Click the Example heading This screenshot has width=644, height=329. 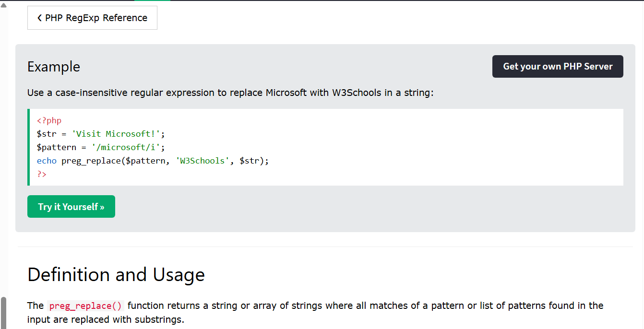click(x=54, y=67)
